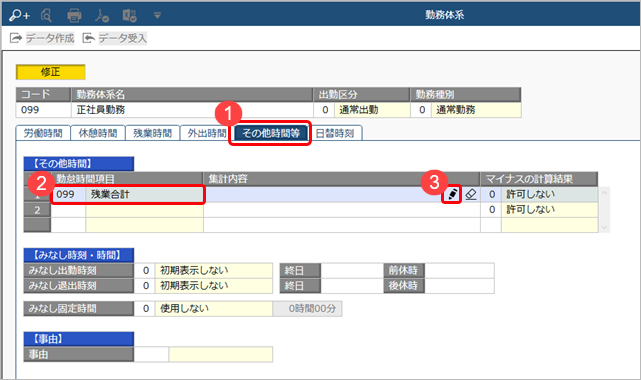Viewport: 641px width, 380px height.
Task: Click データ受入 button
Action: pos(114,38)
